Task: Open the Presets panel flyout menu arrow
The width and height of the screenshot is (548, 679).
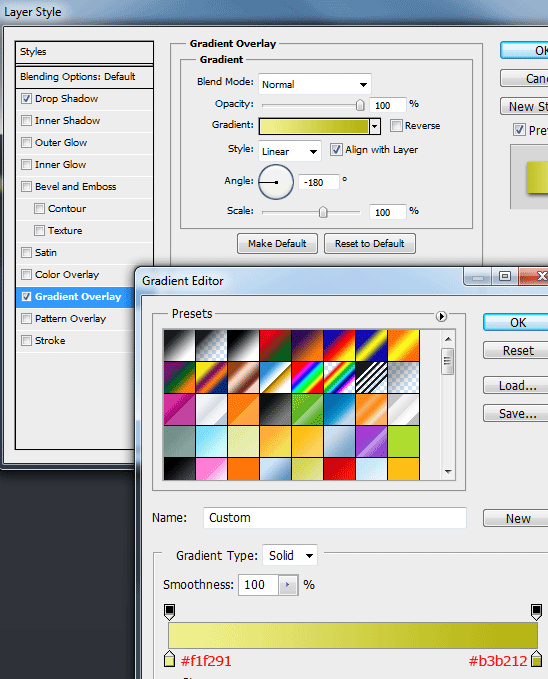Action: pos(441,317)
